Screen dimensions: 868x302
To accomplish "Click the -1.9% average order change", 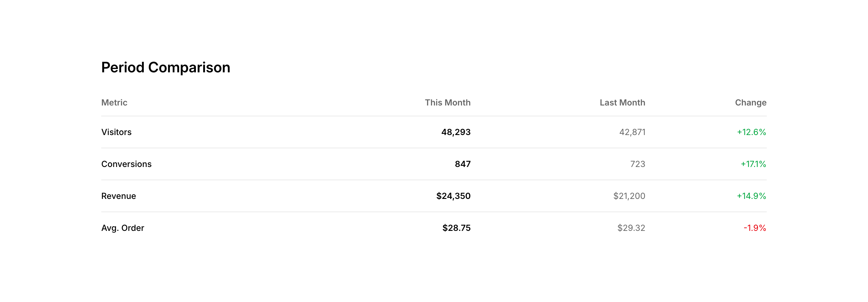I will [x=754, y=228].
